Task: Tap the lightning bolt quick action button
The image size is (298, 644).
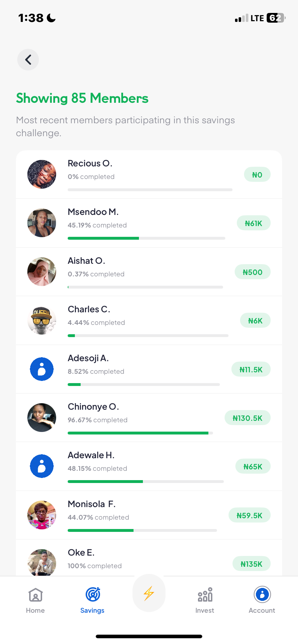Action: click(x=149, y=593)
